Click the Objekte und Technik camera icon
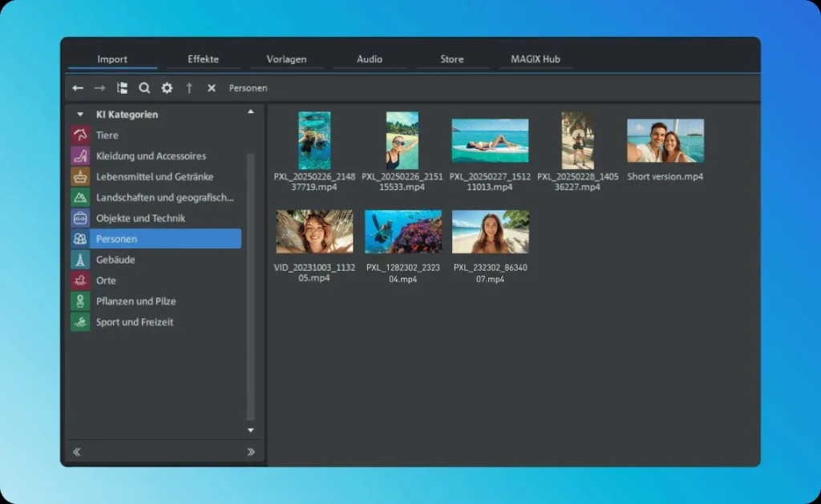Viewport: 821px width, 504px height. [x=79, y=218]
